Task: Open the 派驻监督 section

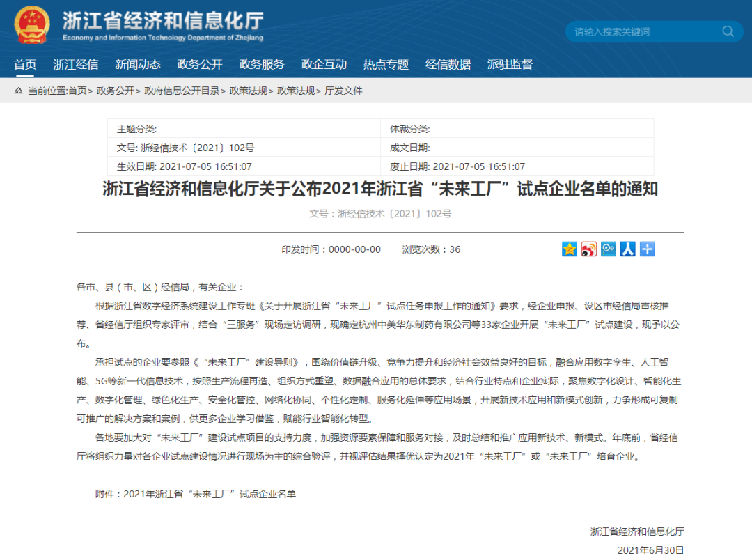Action: click(x=510, y=64)
